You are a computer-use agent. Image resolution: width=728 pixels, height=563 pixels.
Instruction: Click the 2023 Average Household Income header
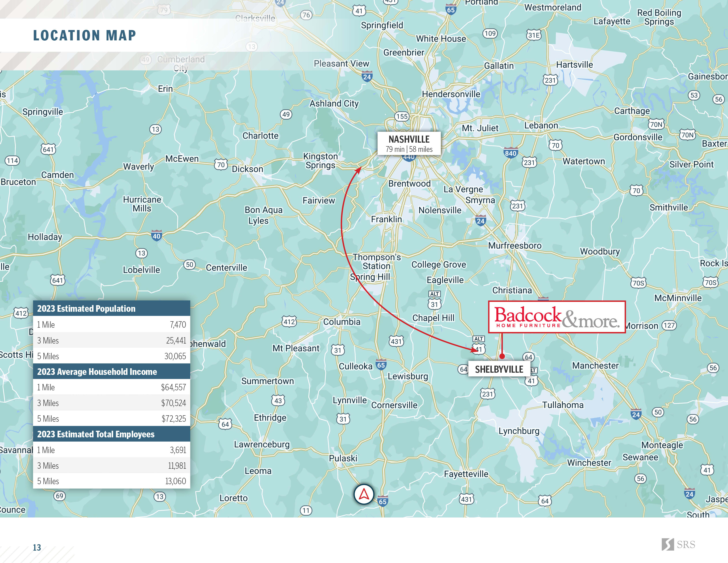point(112,372)
